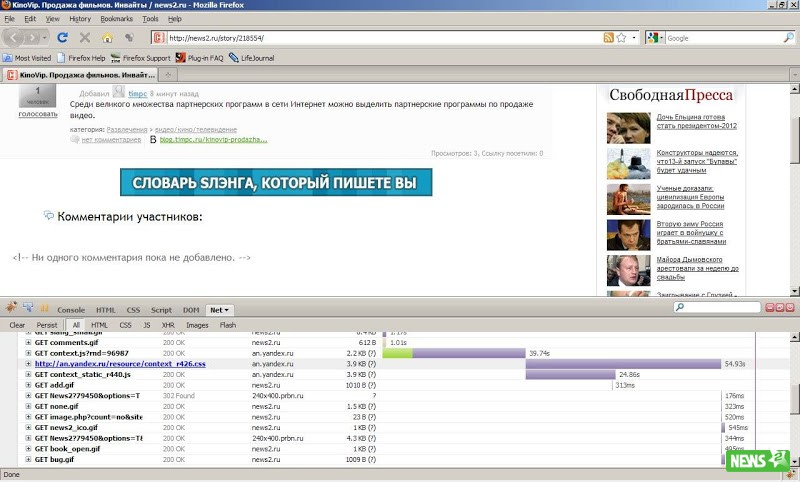Open Most Visited bookmarks folder

(x=27, y=58)
